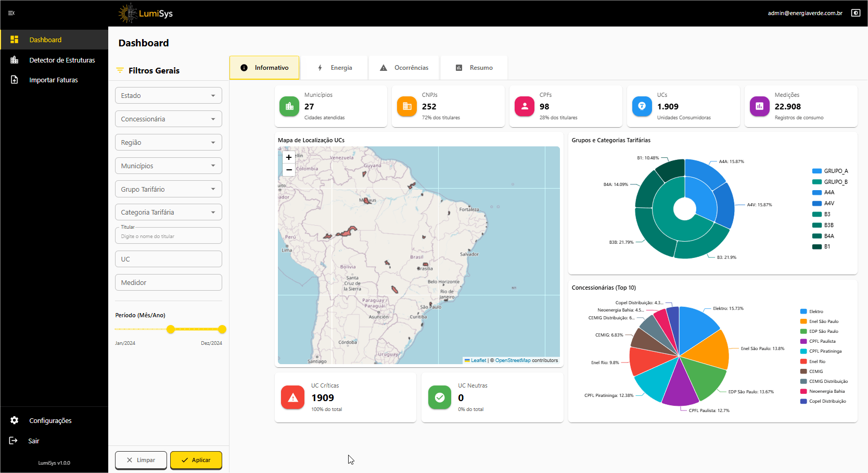The height and width of the screenshot is (473, 868).
Task: Open Configurações from the sidebar
Action: [x=50, y=420]
